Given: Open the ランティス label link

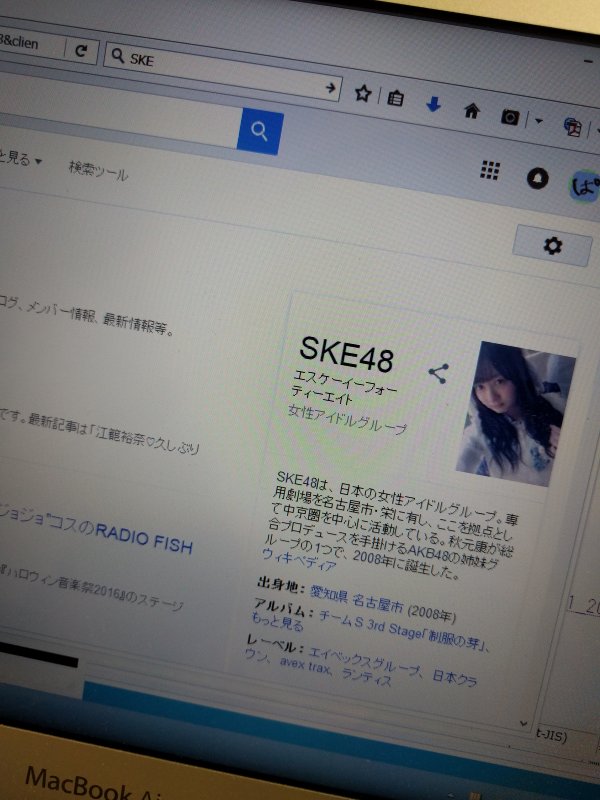Looking at the screenshot, I should (x=366, y=677).
